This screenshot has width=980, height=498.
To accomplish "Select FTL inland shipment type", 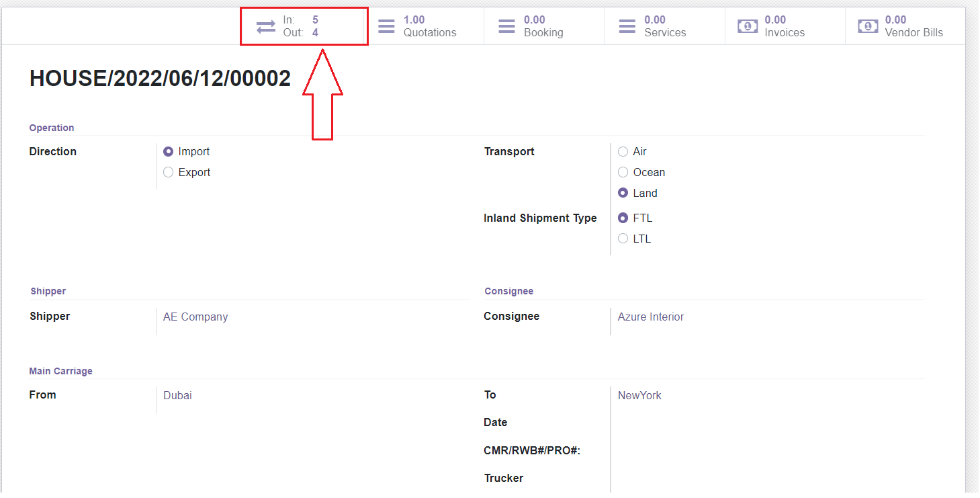I will (623, 218).
